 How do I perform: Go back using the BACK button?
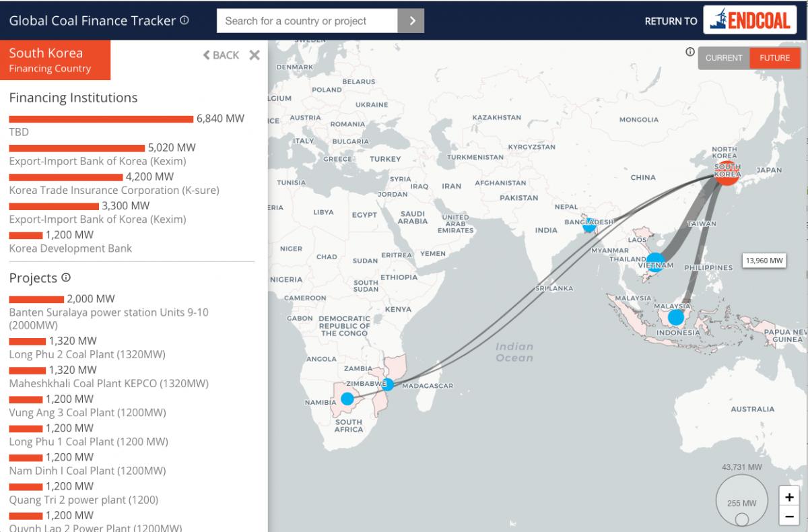tap(221, 55)
